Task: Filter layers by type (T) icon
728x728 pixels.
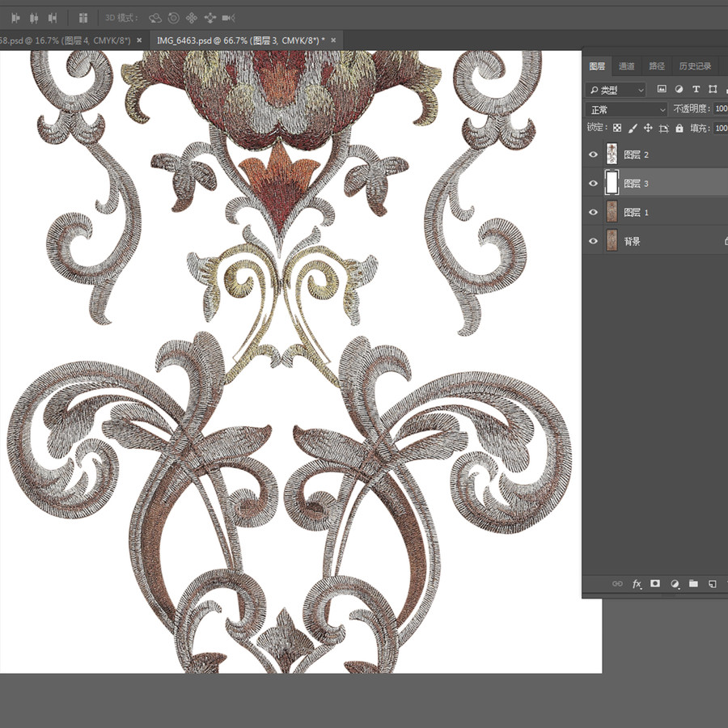Action: click(696, 89)
